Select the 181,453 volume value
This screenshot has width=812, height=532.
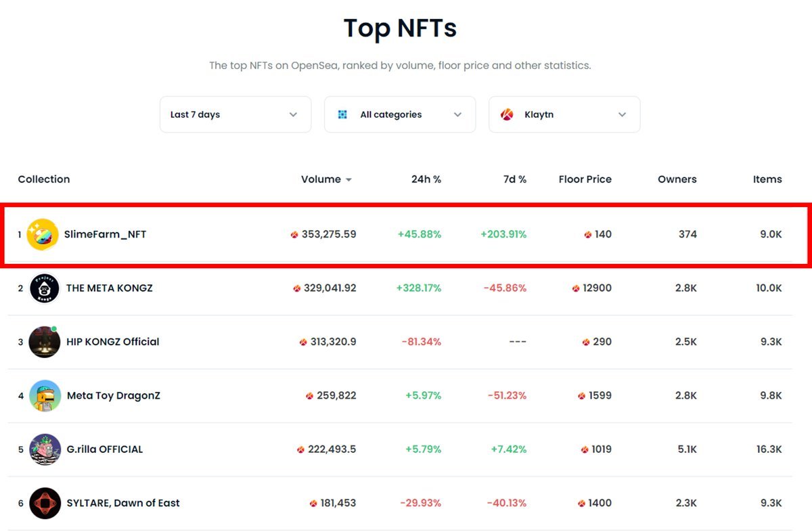pos(338,503)
